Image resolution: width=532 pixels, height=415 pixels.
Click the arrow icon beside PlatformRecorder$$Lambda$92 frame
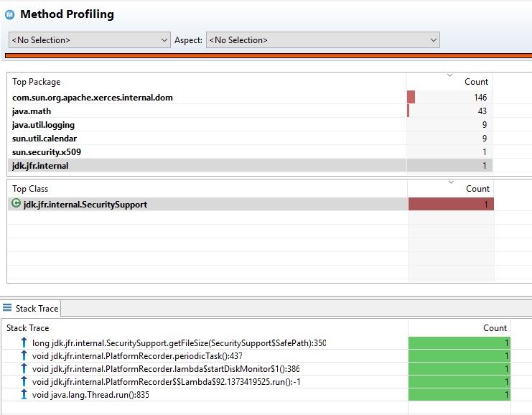[24, 382]
